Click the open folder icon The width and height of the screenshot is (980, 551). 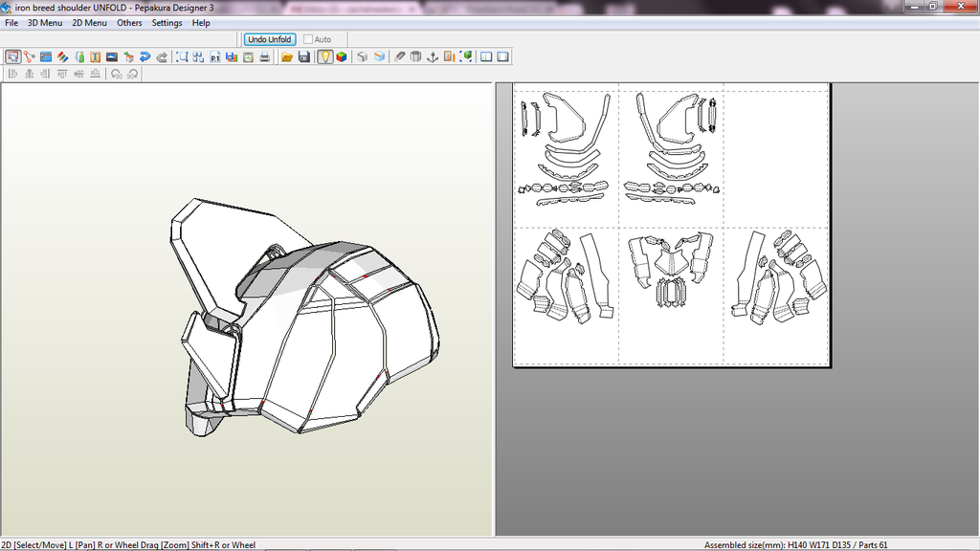click(x=286, y=57)
